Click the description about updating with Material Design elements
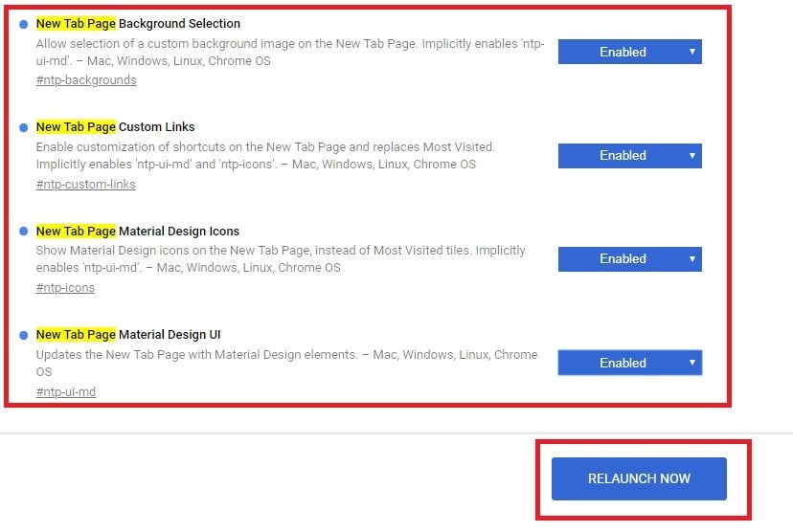The image size is (793, 532). pos(286,363)
